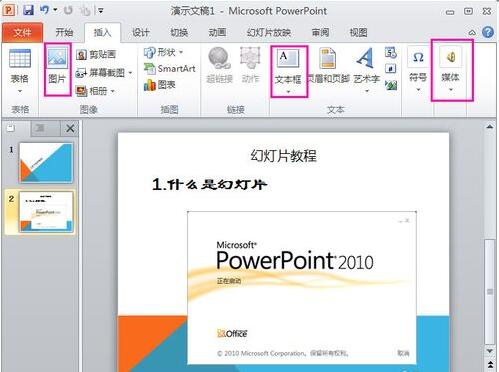Click the Save icon in quick access toolbar
This screenshot has width=499, height=372.
[28, 10]
